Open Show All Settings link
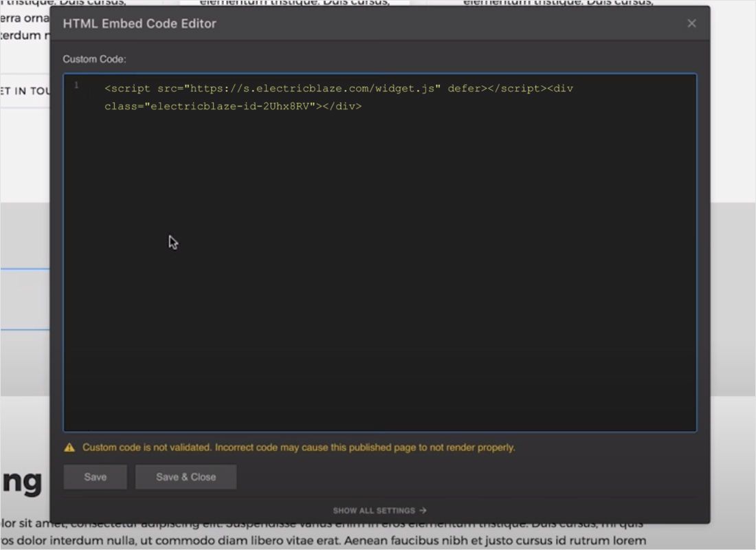Screen dimensions: 756x550 [x=379, y=510]
